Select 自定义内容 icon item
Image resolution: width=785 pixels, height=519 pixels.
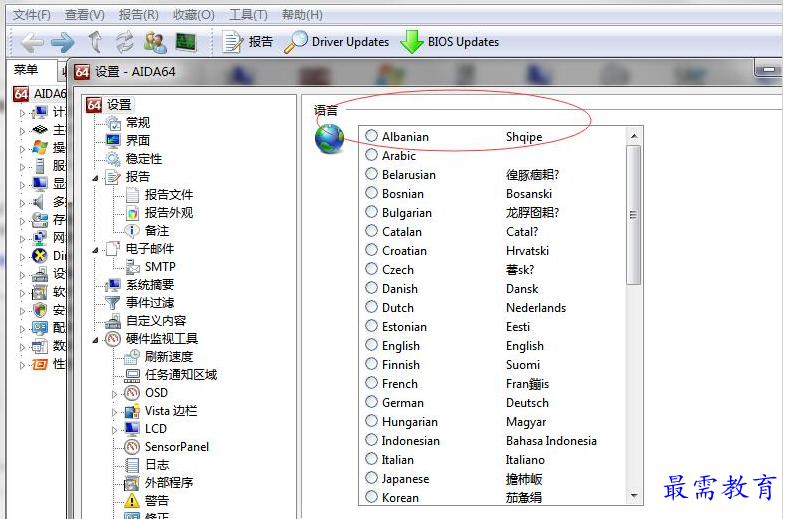click(x=113, y=321)
